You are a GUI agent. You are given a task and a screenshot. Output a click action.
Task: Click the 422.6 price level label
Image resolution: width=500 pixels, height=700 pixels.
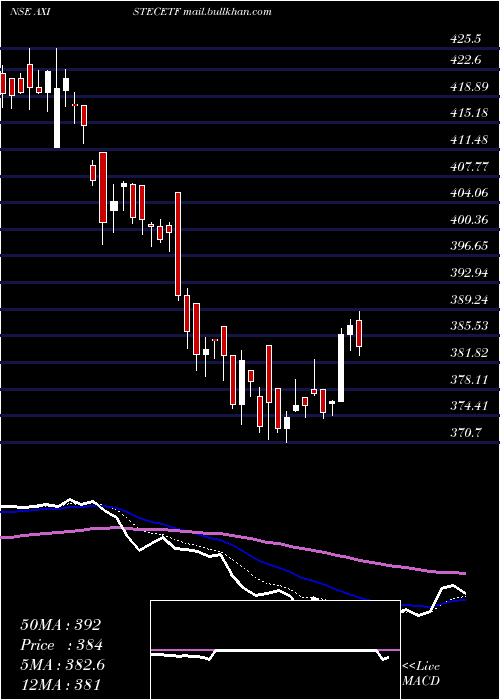pyautogui.click(x=466, y=59)
